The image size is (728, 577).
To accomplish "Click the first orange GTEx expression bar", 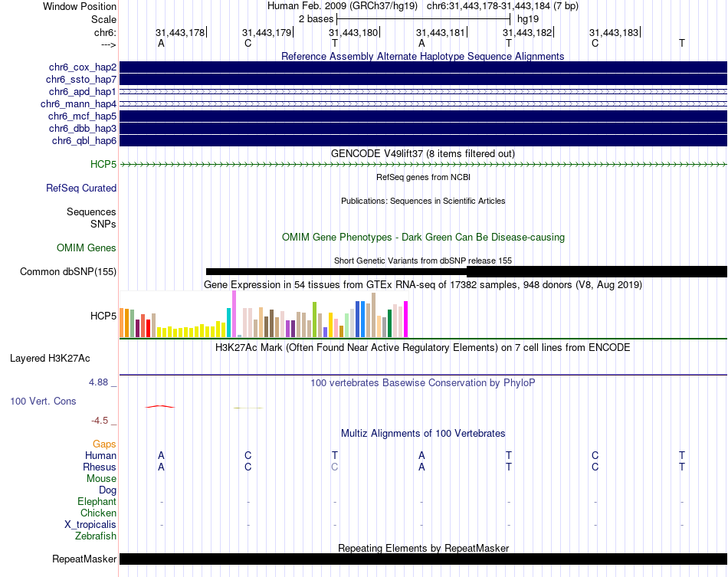I will coord(122,323).
